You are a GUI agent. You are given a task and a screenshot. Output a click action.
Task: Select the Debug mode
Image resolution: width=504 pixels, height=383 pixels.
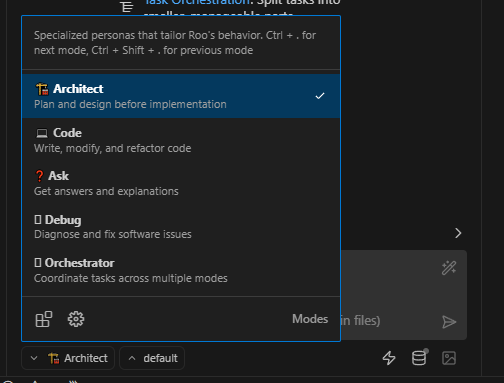[181, 226]
